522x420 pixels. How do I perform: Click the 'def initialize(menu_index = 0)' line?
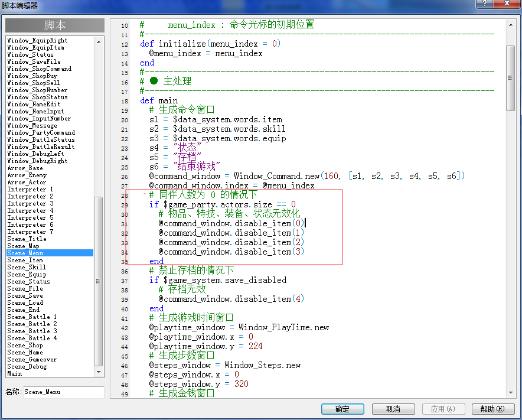(210, 44)
